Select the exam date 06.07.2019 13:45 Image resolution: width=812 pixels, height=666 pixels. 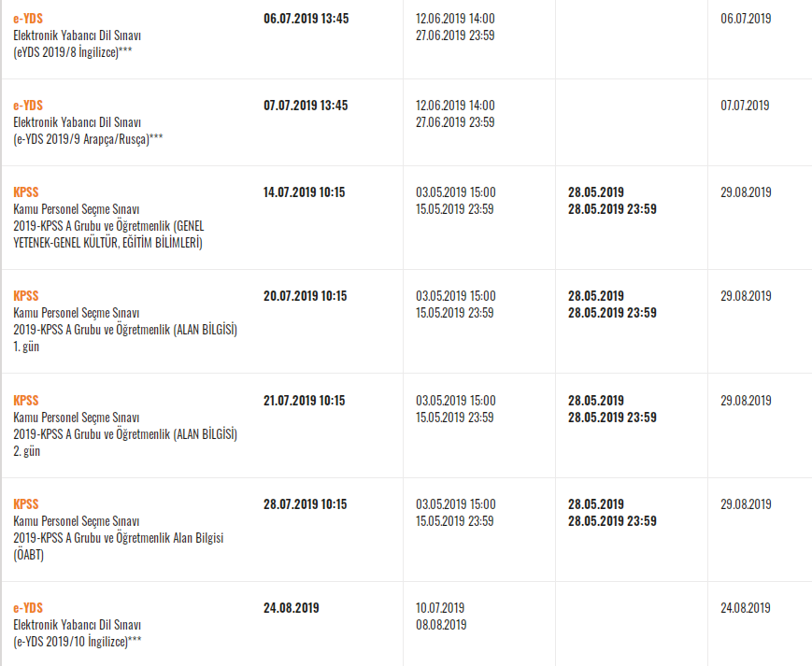pyautogui.click(x=306, y=19)
